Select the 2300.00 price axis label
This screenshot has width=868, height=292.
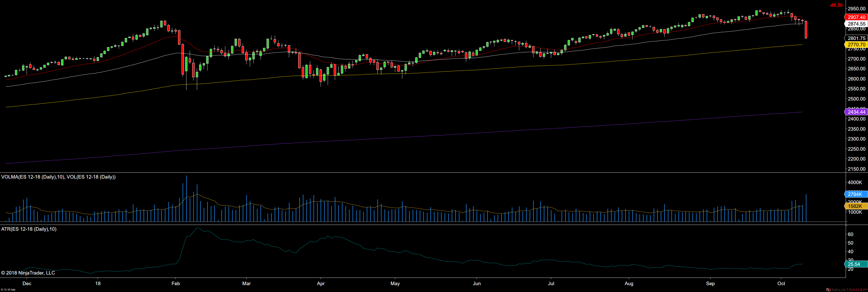point(857,139)
